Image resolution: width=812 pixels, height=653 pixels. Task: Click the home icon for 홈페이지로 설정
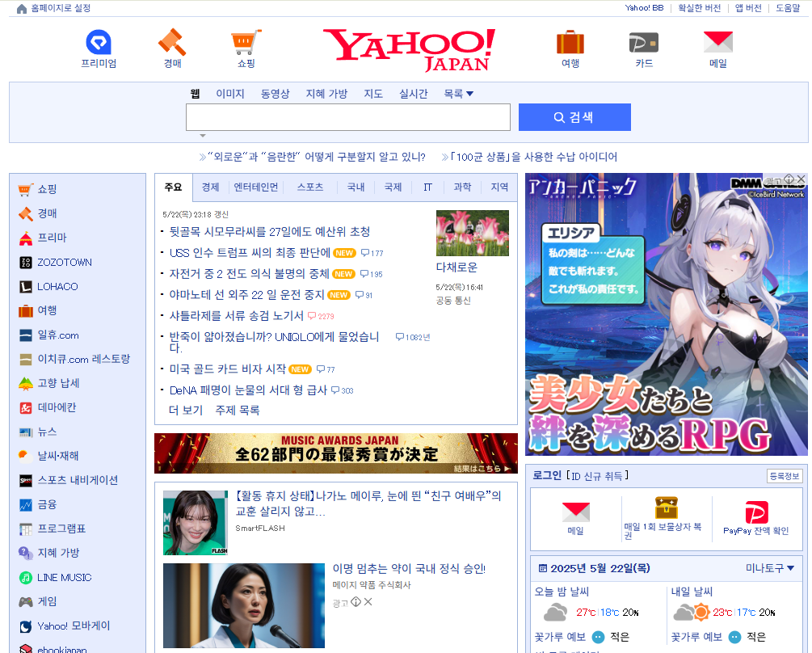[x=22, y=9]
